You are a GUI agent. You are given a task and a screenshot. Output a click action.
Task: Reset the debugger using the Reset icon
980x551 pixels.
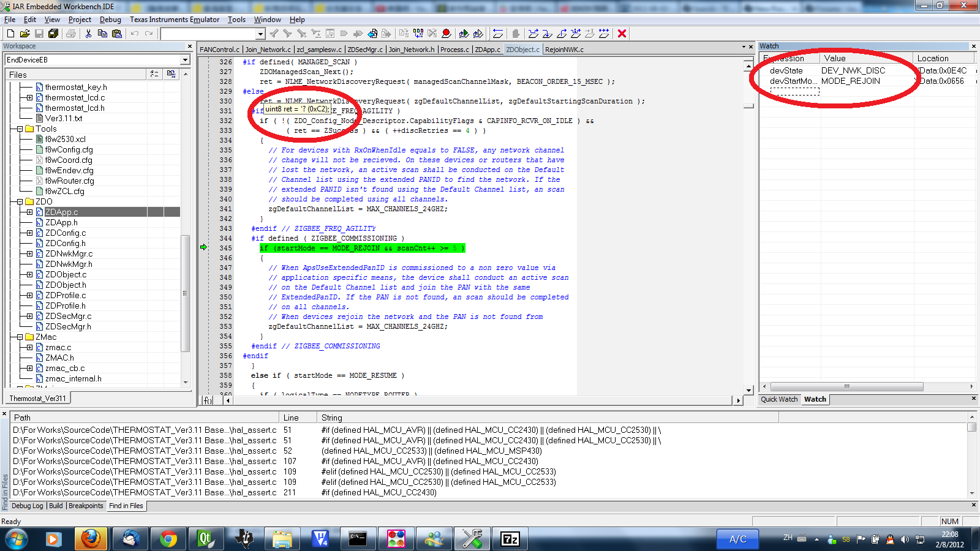pos(498,34)
